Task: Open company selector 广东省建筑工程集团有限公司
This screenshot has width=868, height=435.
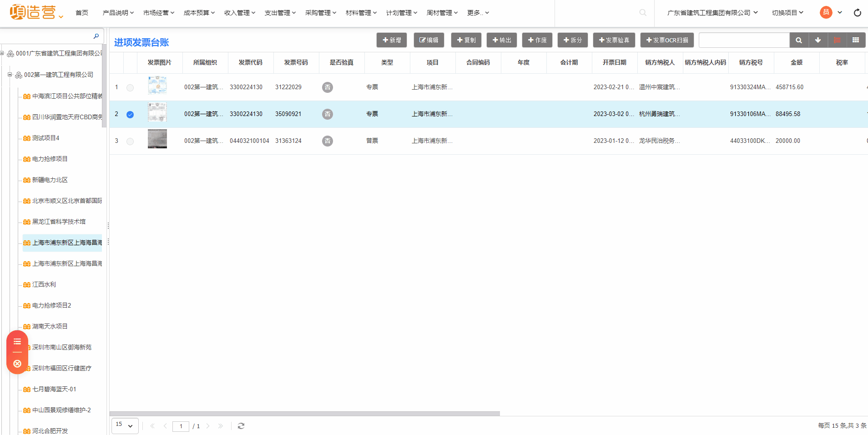Action: coord(712,13)
